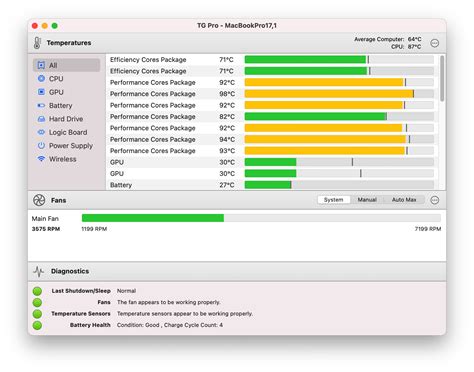The width and height of the screenshot is (474, 372).
Task: Click the Average Computer 64°C reading
Action: click(x=387, y=39)
